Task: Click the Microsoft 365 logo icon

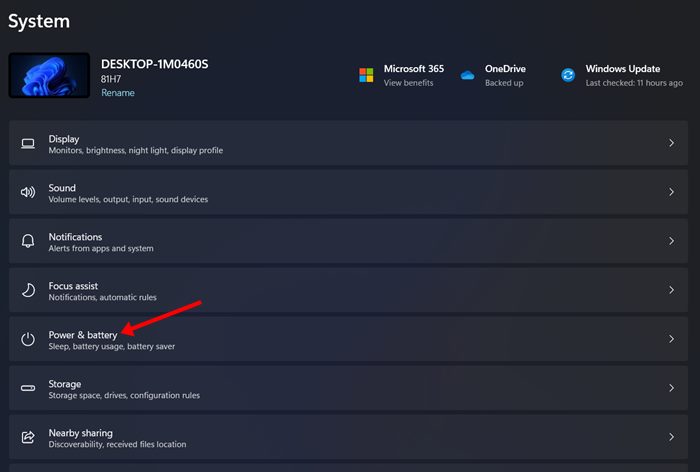Action: (x=366, y=75)
